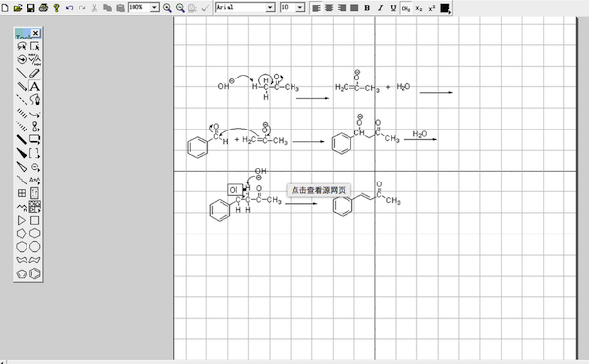Viewport: 589px width, 364px height.
Task: Select the TLC Plate tool
Action: (35, 193)
